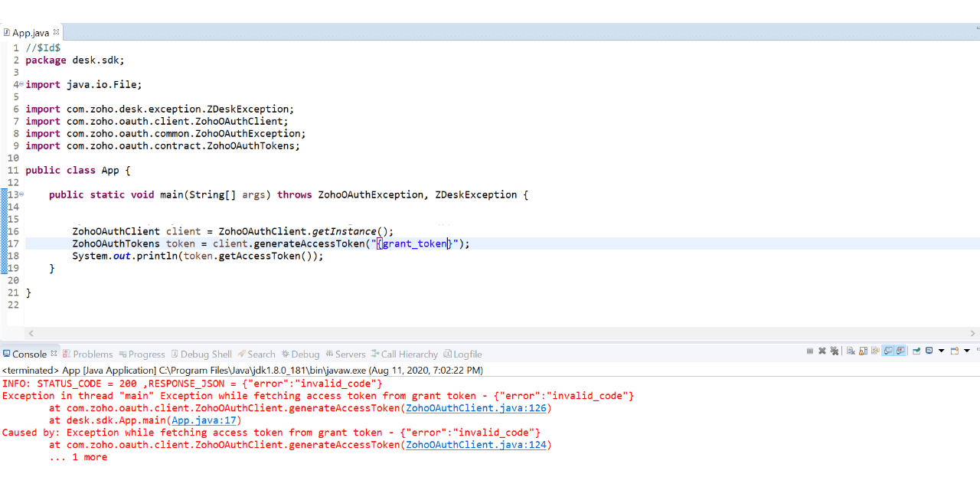
Task: Toggle Show Console When Standard Out Changes
Action: pyautogui.click(x=888, y=351)
